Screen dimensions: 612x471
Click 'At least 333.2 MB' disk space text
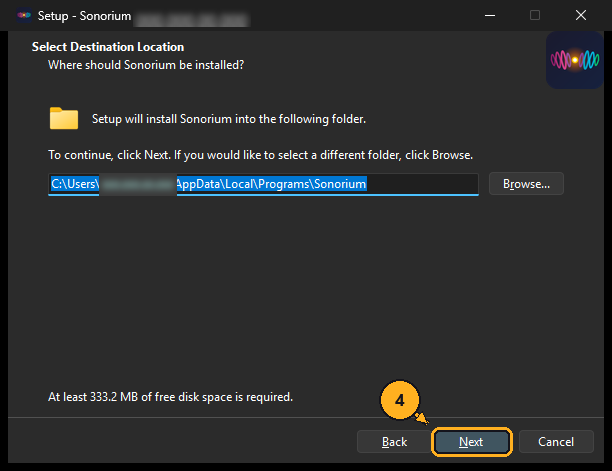170,397
